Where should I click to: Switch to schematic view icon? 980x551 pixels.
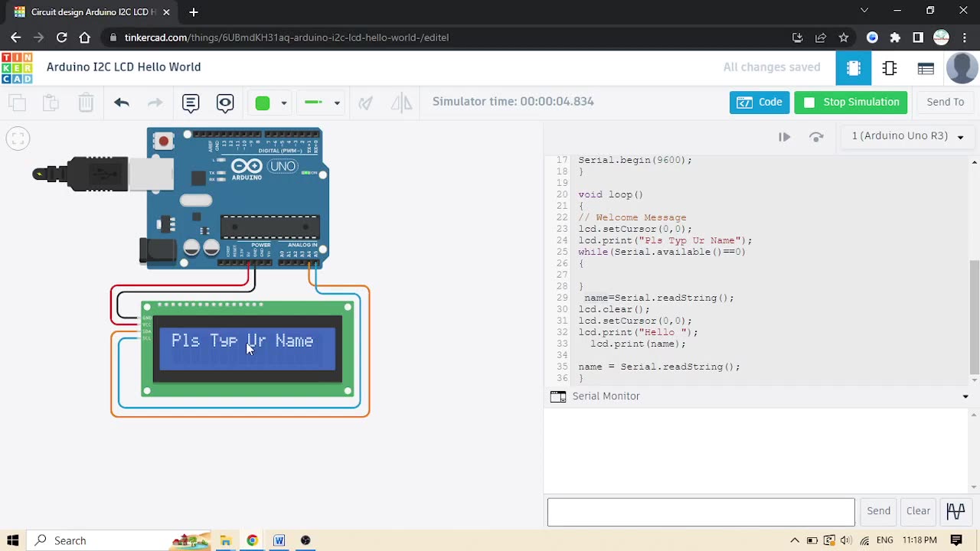[x=890, y=68]
